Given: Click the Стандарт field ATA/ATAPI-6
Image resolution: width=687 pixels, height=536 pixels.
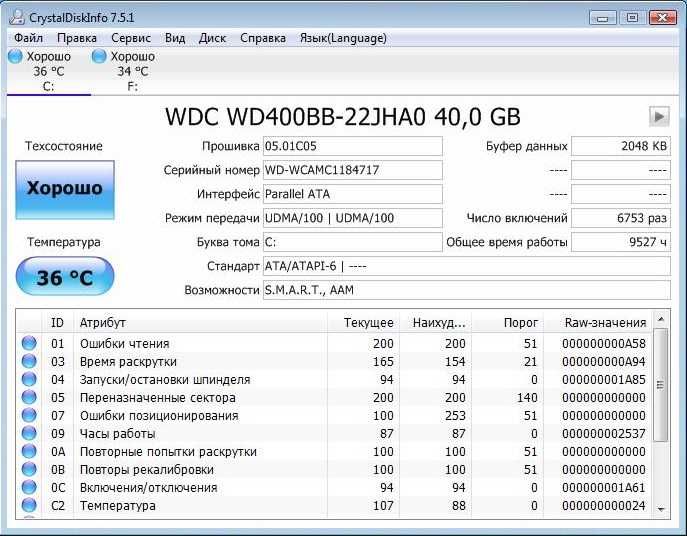Looking at the screenshot, I should click(x=467, y=266).
